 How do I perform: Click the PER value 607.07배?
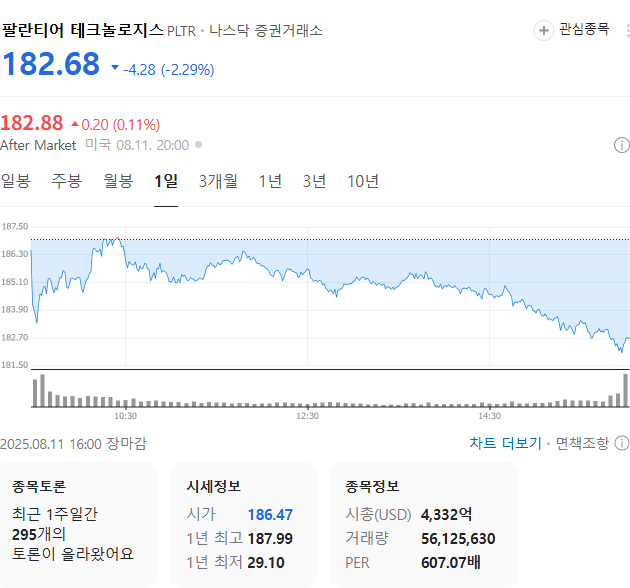pyautogui.click(x=451, y=563)
